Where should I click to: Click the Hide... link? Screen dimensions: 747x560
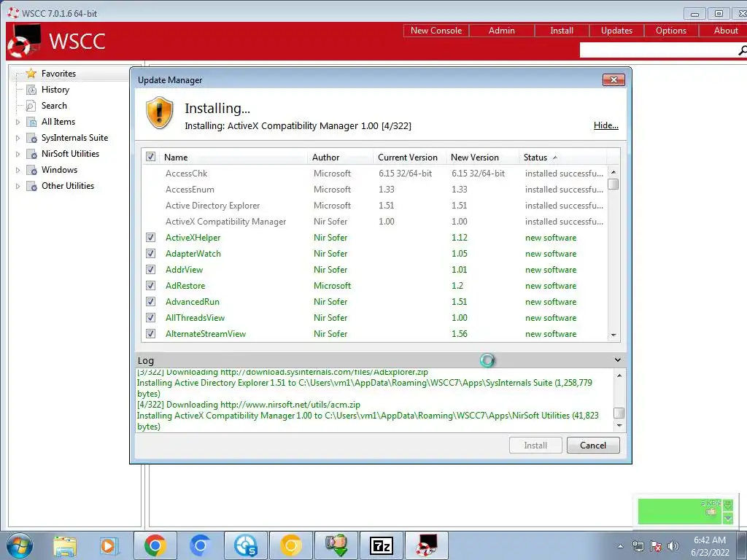click(x=606, y=125)
